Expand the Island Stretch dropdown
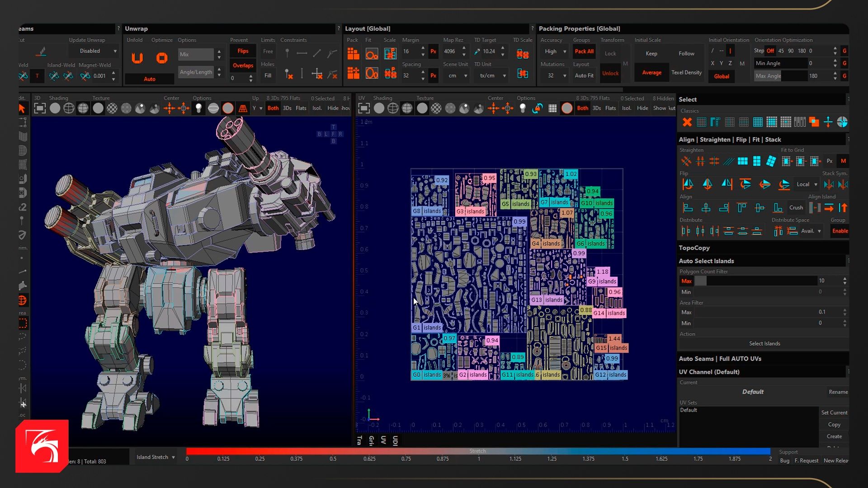 (156, 457)
